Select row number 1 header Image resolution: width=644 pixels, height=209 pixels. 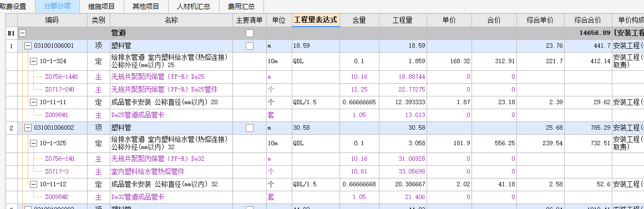coord(12,46)
